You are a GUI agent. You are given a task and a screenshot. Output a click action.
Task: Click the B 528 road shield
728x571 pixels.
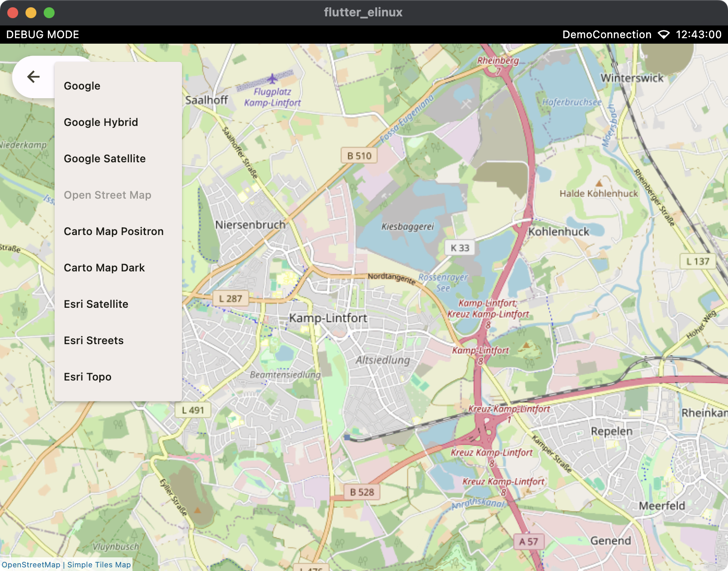(362, 492)
